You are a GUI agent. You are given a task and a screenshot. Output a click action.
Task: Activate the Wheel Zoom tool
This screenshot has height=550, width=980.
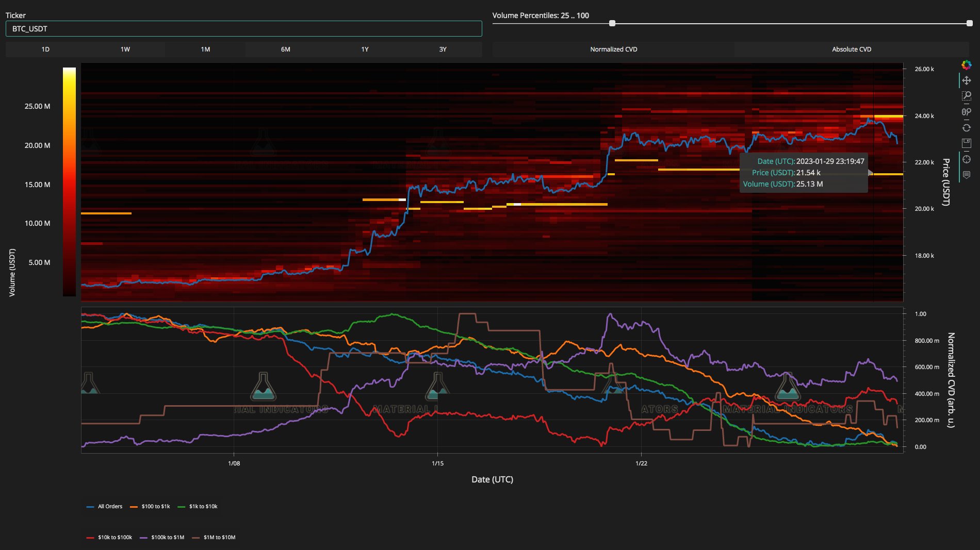(967, 112)
